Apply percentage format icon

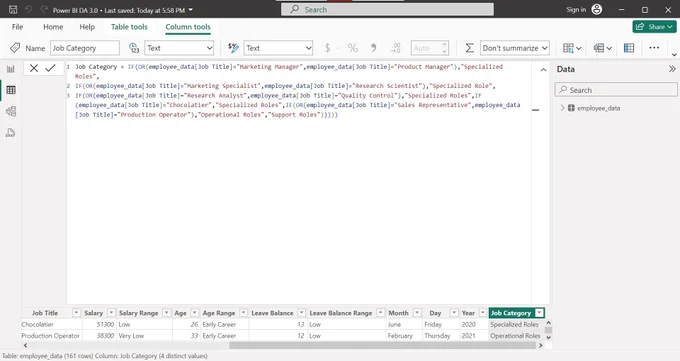353,48
